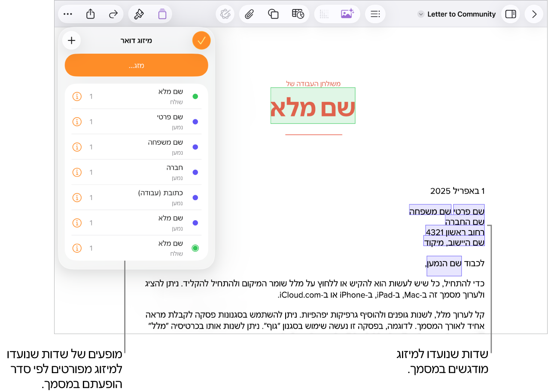Image resolution: width=548 pixels, height=392 pixels.
Task: Tap the Share icon in the toolbar
Action: click(90, 14)
